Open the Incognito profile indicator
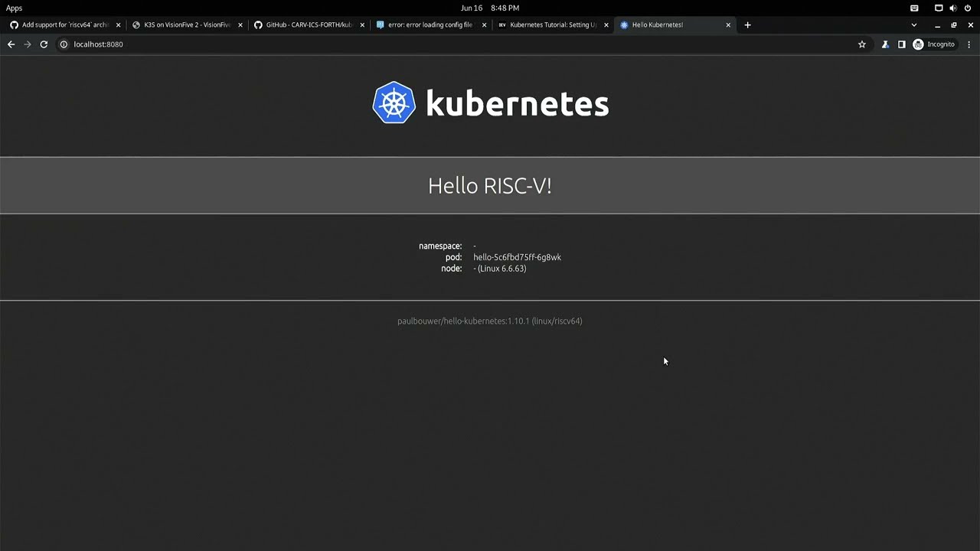The width and height of the screenshot is (980, 551). point(934,44)
